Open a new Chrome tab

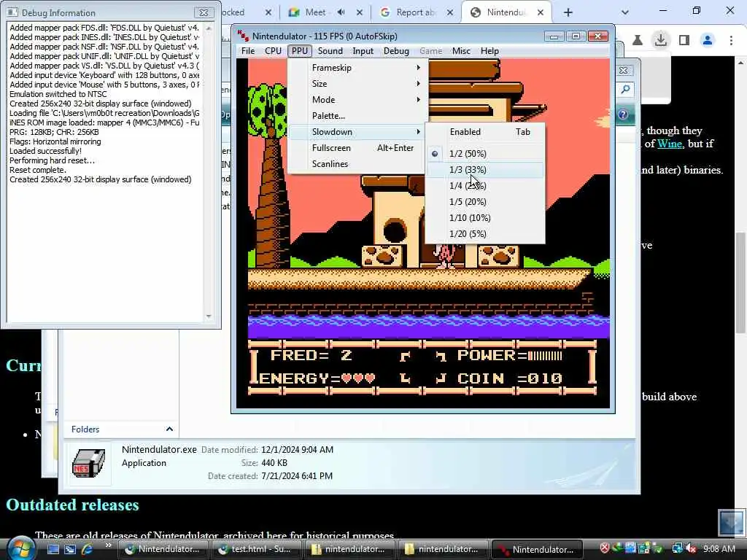pos(568,12)
